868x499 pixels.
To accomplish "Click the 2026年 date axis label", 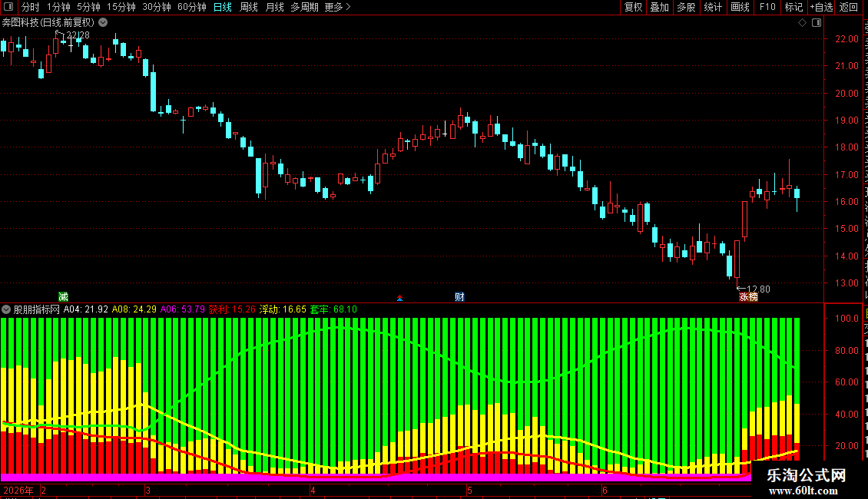I will click(18, 491).
